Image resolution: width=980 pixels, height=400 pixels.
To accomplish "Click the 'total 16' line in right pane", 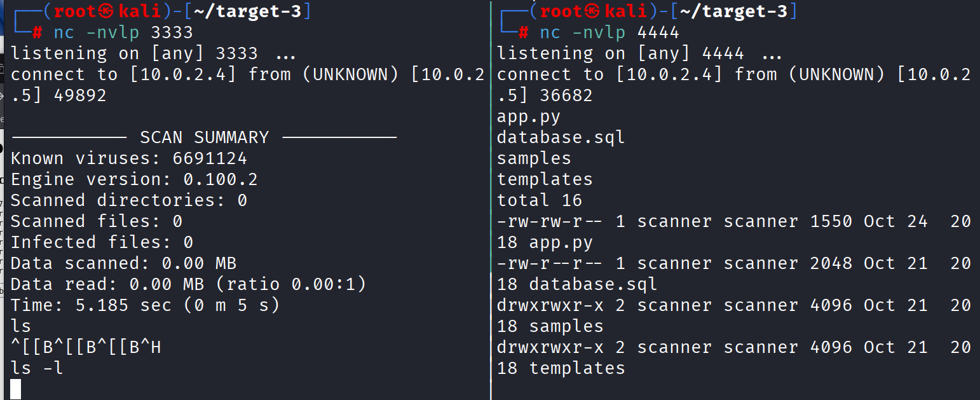I will tap(539, 200).
